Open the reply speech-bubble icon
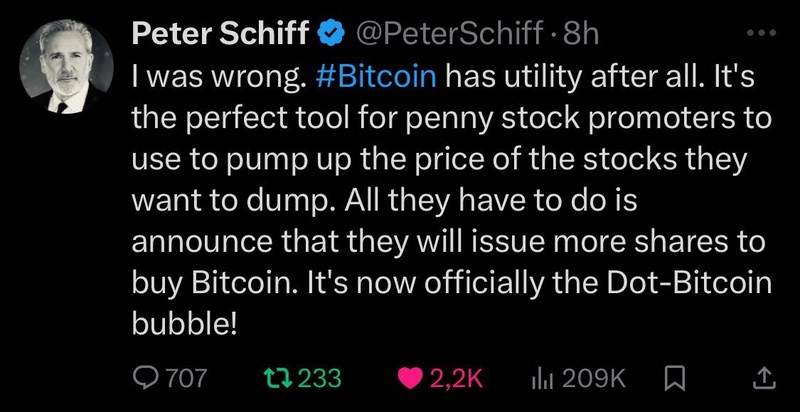Screen dimensions: 800x412 (145, 378)
